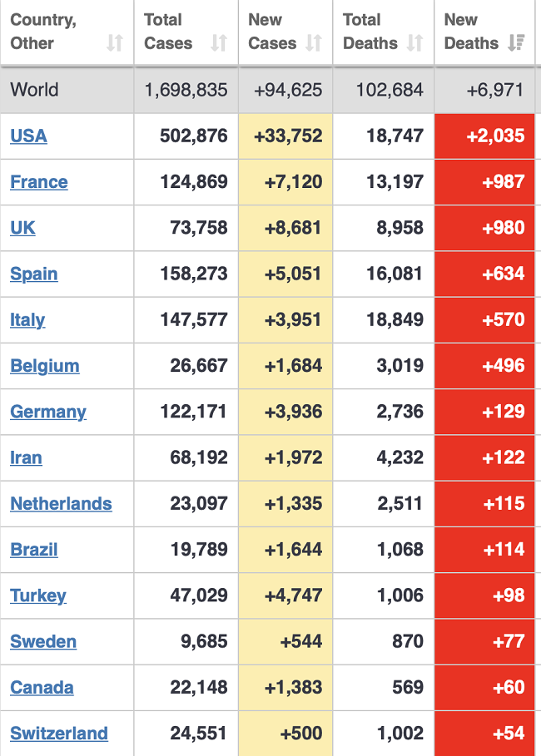541x756 pixels.
Task: Click on the Brazil link
Action: coord(34,550)
